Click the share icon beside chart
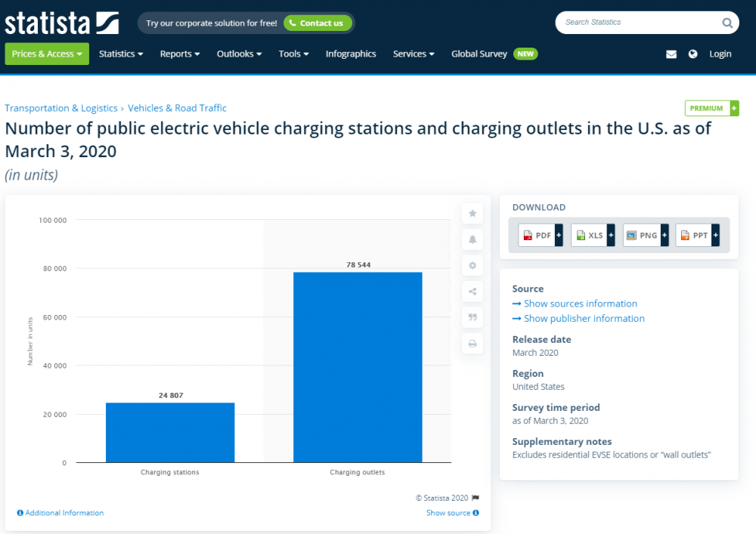Screen dimensions: 756x534 472,292
